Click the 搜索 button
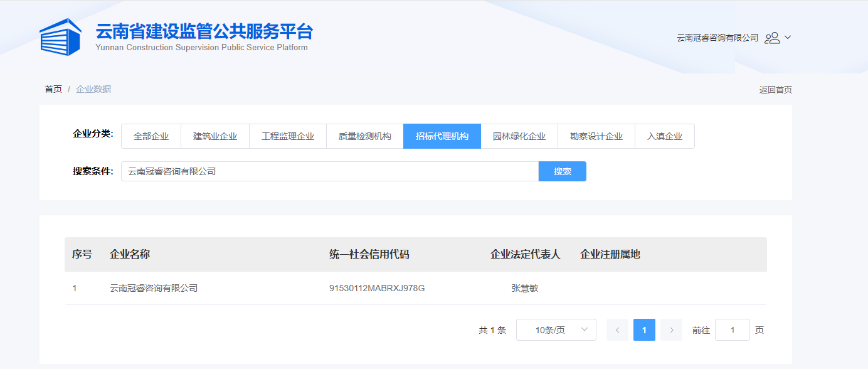 click(x=563, y=171)
